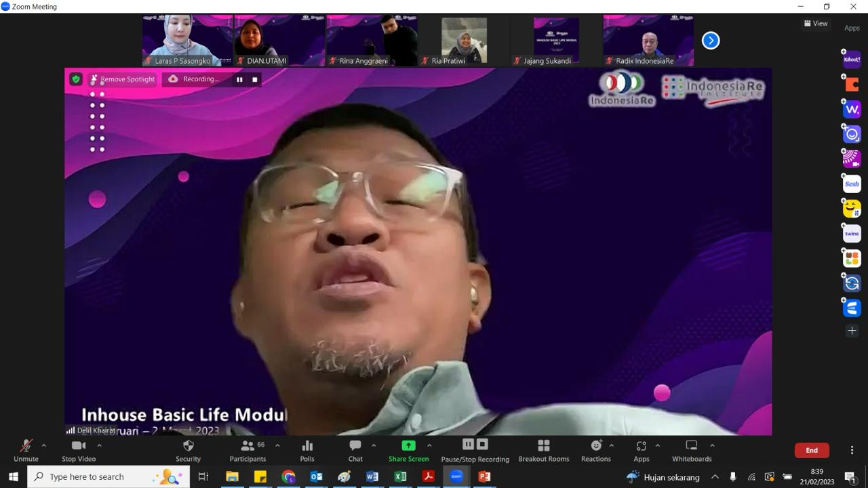The image size is (868, 488).
Task: End the meeting
Action: [812, 450]
